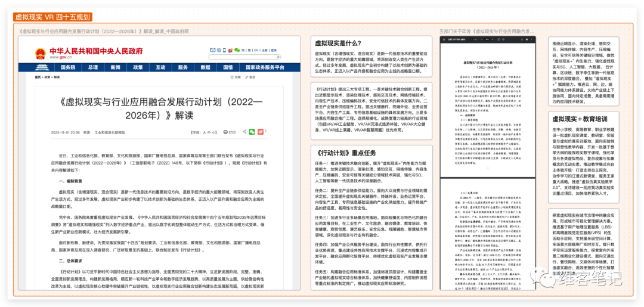Screen dimensions: 644x307
Task: Switch site language to EN
Action: 256,50
